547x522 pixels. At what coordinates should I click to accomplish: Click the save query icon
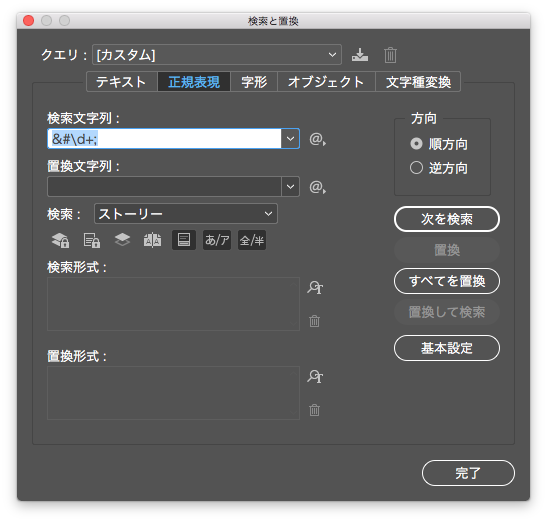point(360,55)
